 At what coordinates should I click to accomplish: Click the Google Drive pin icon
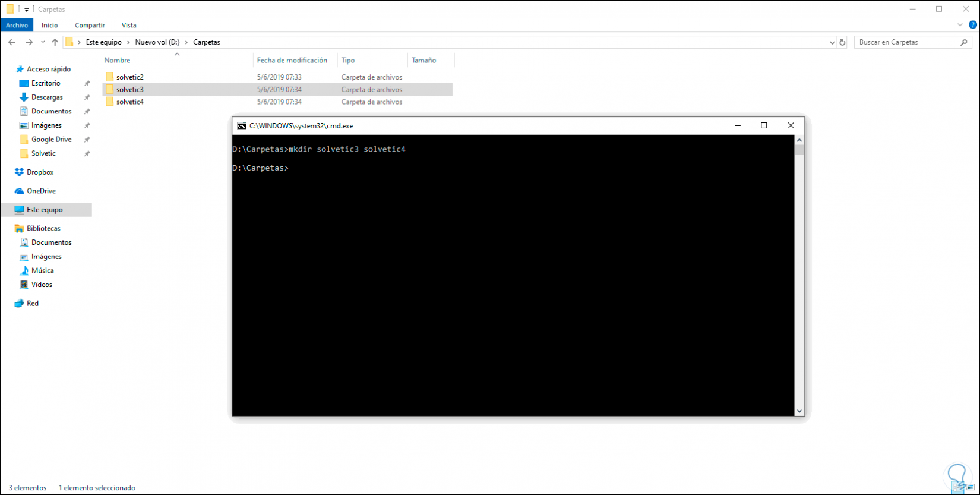[87, 140]
